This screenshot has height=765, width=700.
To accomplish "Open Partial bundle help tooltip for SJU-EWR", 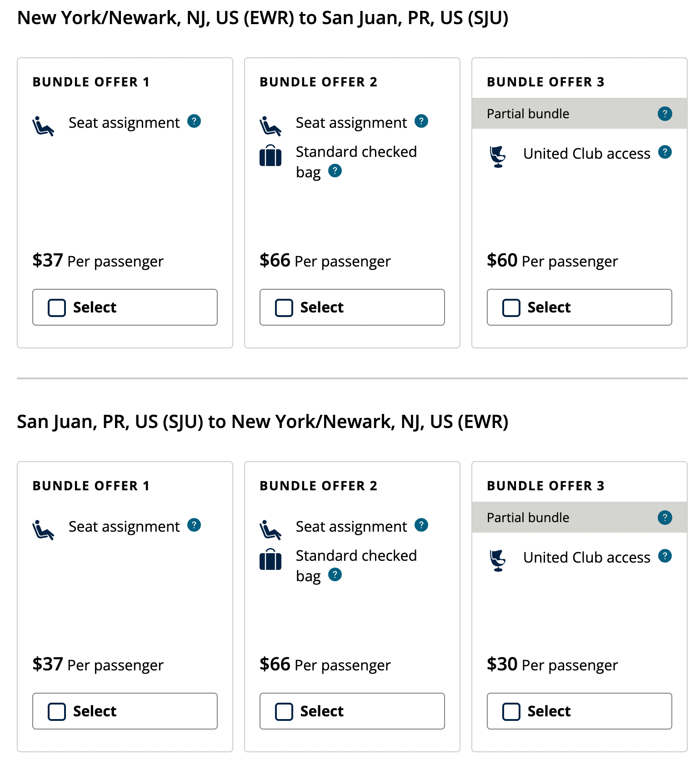I will click(665, 517).
